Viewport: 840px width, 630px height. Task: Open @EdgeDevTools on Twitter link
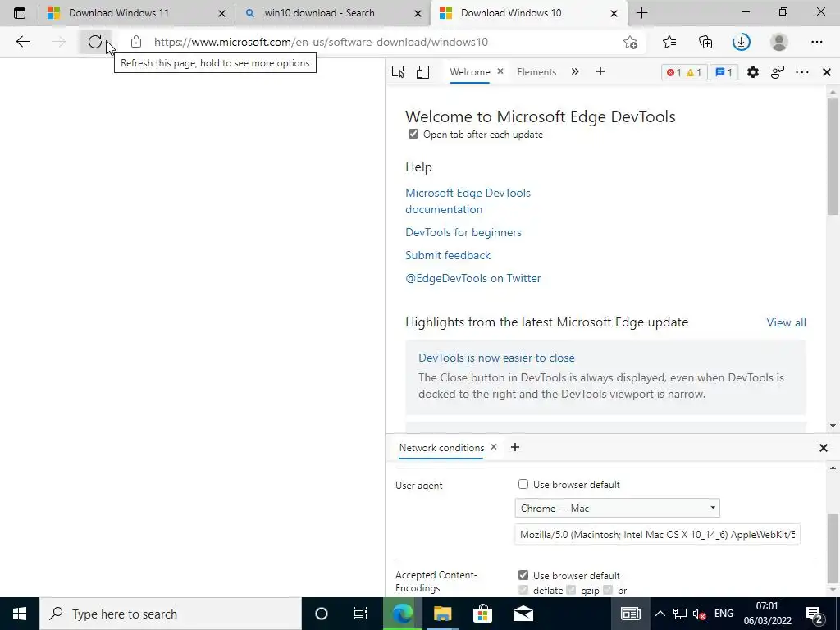pyautogui.click(x=473, y=278)
